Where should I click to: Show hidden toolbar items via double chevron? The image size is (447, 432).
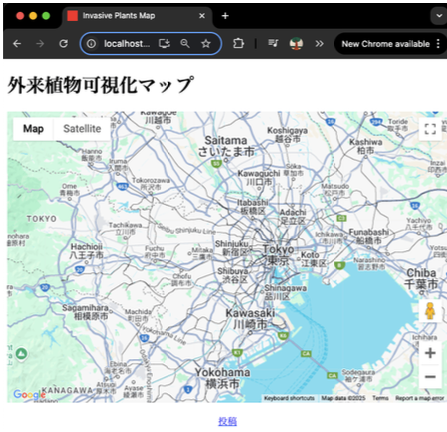tap(319, 44)
